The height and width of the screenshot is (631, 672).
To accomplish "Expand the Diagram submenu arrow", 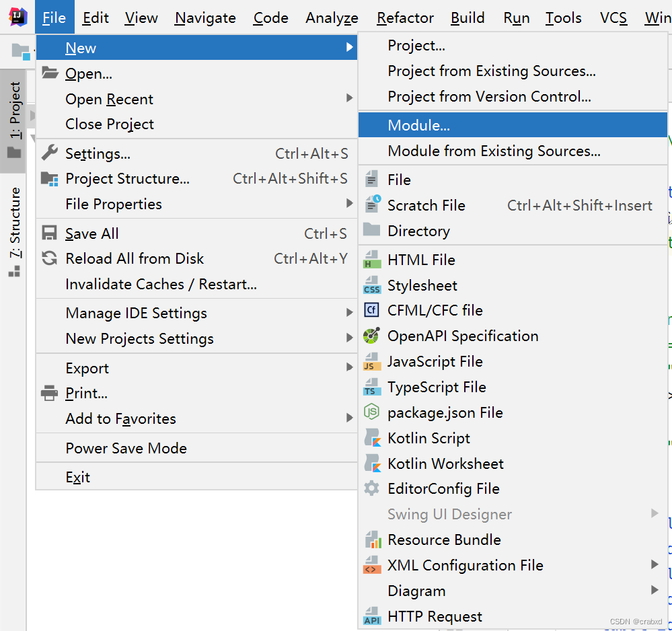I will pos(655,590).
